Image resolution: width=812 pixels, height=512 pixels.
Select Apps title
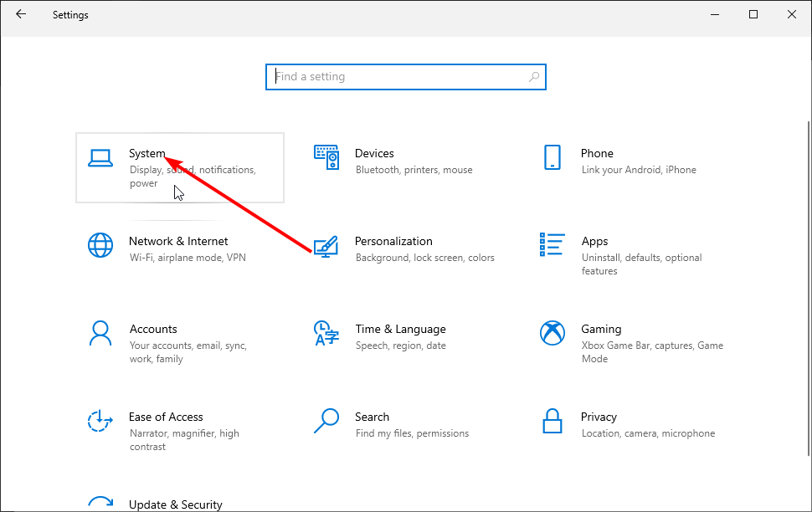(594, 242)
